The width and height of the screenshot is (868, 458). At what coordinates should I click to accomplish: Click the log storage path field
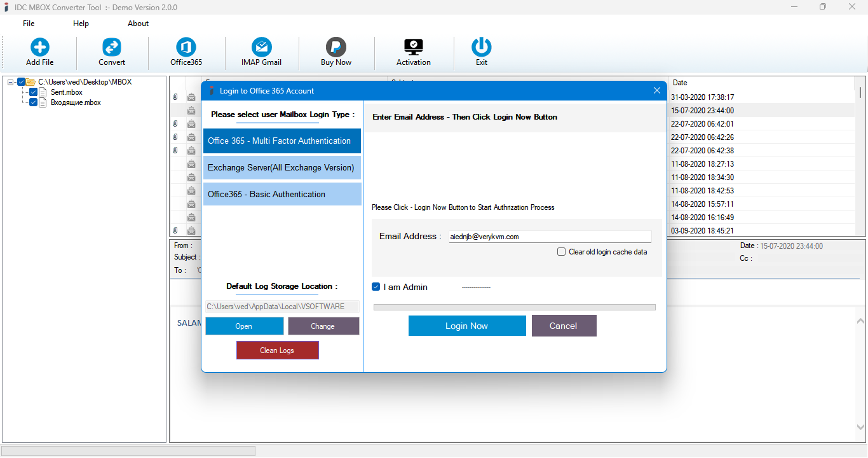[x=282, y=307]
